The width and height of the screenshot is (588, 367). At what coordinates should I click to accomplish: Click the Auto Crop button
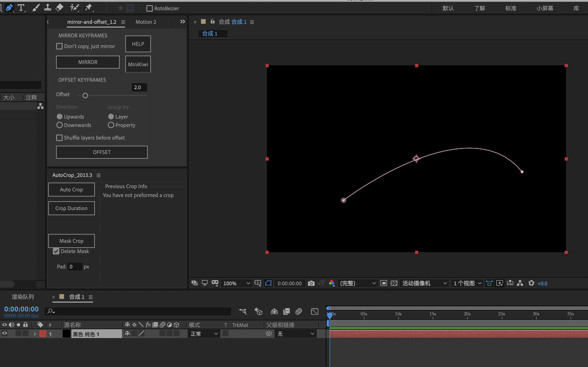point(72,190)
